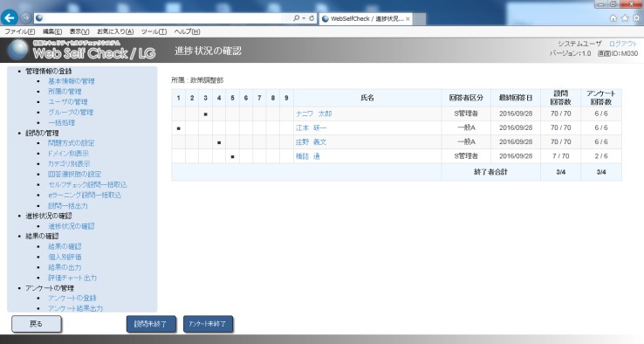Screen dimensions: 644x344
Task: Click the アンケート未終了 button
Action: click(208, 324)
